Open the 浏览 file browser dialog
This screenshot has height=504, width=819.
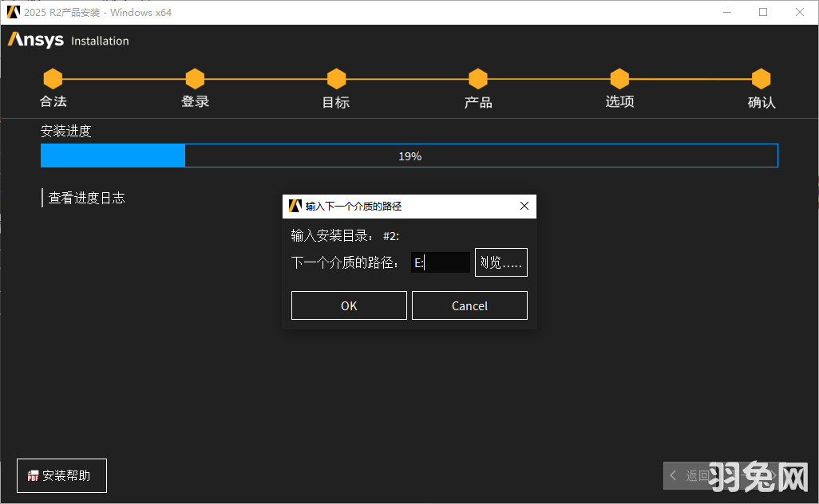500,262
